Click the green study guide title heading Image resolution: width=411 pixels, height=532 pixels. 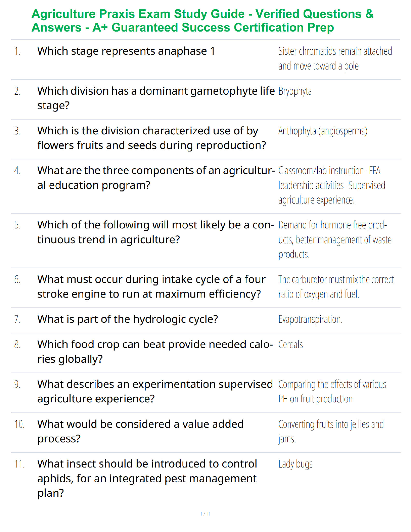click(x=202, y=20)
